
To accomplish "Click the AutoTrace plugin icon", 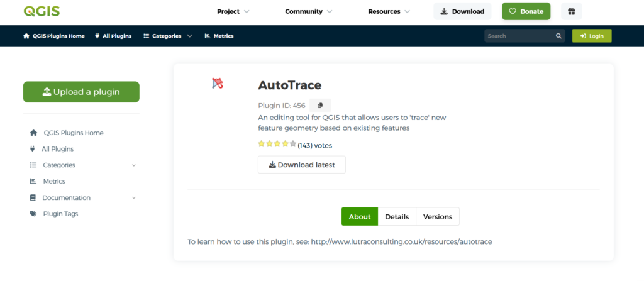I will [x=217, y=84].
